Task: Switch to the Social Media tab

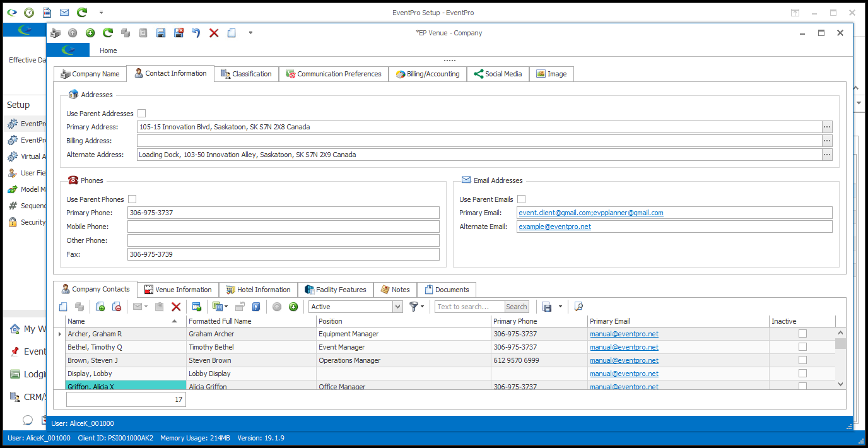Action: pyautogui.click(x=498, y=74)
